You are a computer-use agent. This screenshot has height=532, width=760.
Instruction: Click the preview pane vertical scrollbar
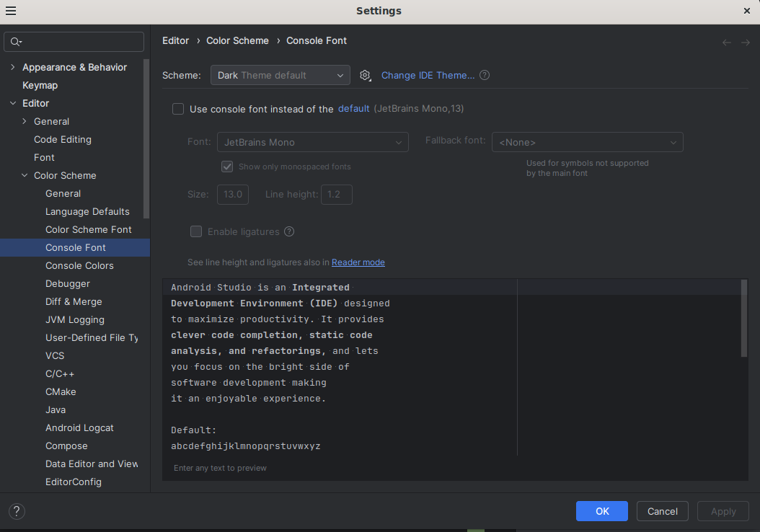pyautogui.click(x=744, y=319)
